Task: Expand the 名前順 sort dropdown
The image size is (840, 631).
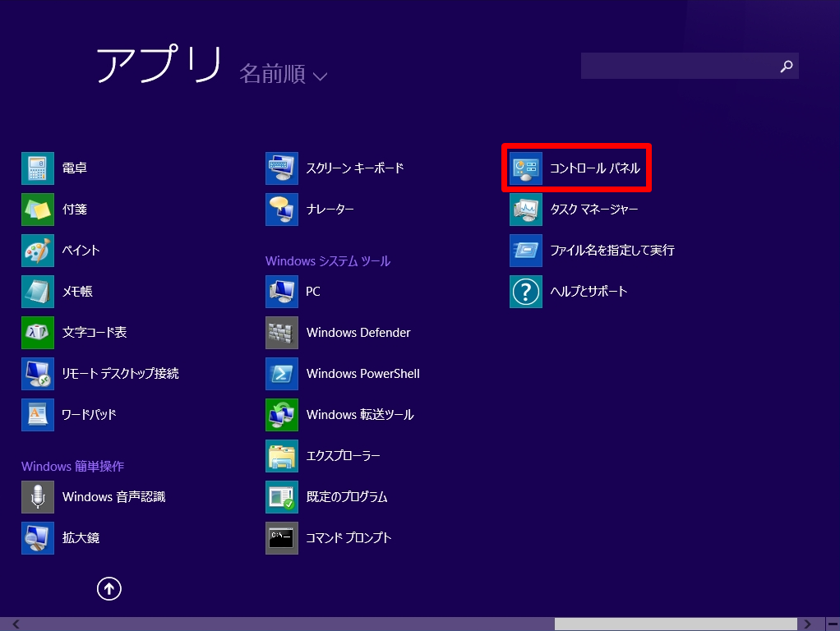Action: click(283, 73)
